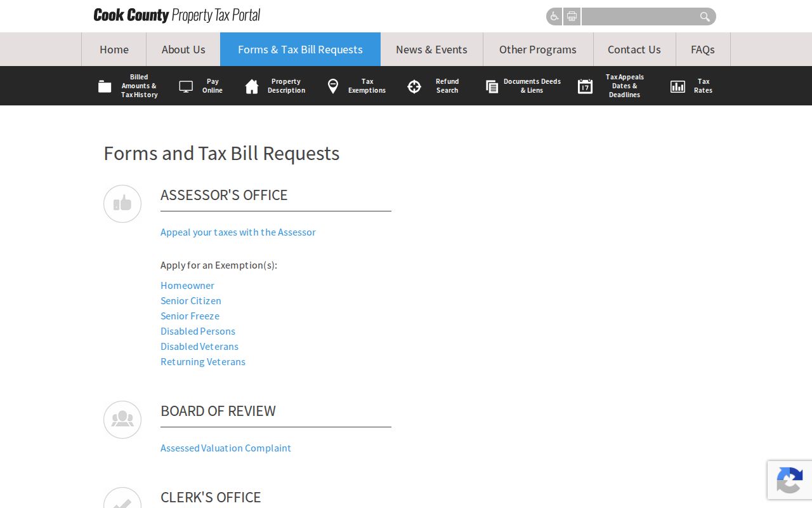Click the Cook County Property Tax Portal logo
Screen dimensions: 812x508
(x=177, y=16)
